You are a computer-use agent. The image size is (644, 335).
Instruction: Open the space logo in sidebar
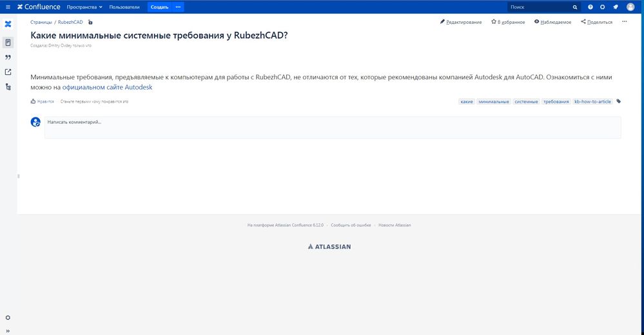point(8,25)
